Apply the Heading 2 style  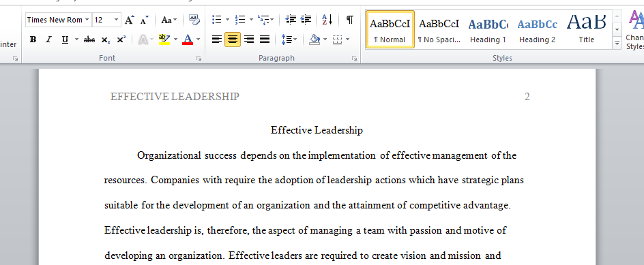point(537,29)
